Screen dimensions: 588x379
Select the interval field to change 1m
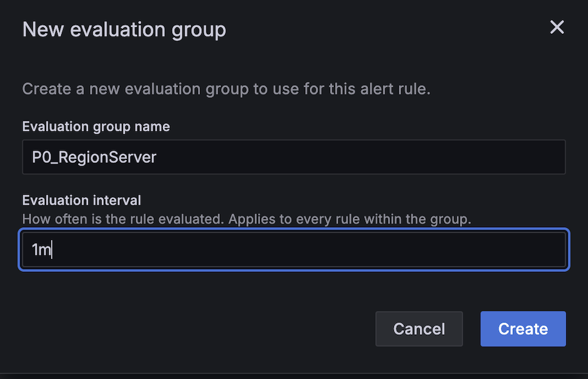(294, 250)
